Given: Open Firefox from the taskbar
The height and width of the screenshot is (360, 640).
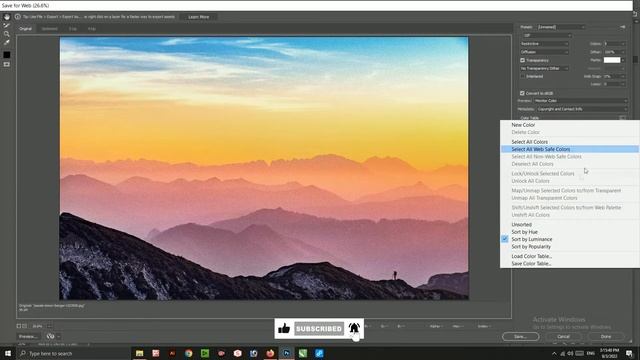Looking at the screenshot, I should click(270, 353).
